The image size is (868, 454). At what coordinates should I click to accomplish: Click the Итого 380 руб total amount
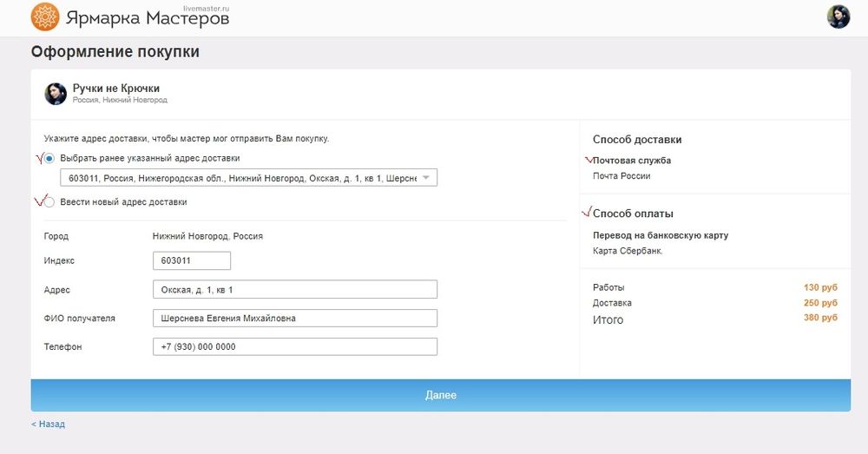click(820, 318)
